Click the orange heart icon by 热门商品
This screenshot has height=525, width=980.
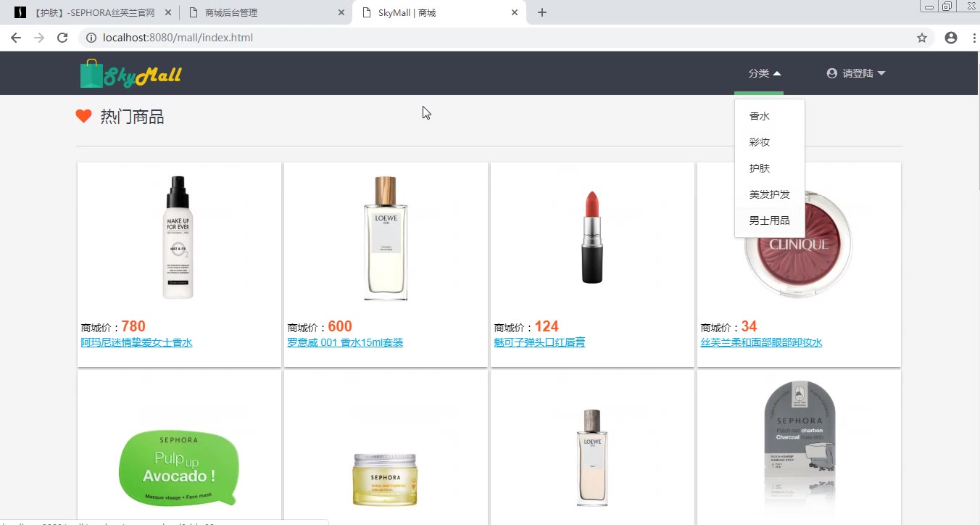click(x=83, y=116)
